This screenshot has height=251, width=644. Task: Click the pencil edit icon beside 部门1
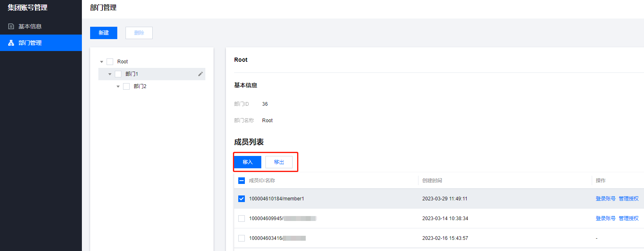200,74
